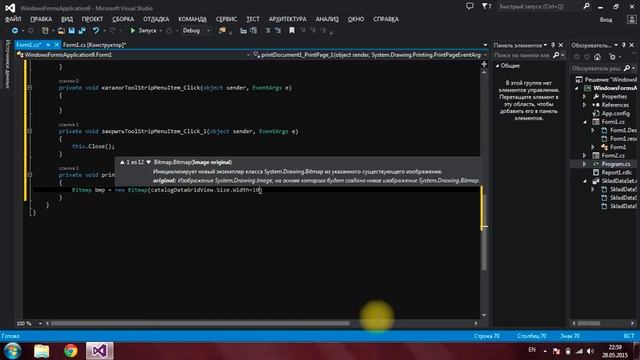Show the next Bitmap overload in tooltip
The height and width of the screenshot is (360, 640).
pyautogui.click(x=149, y=162)
